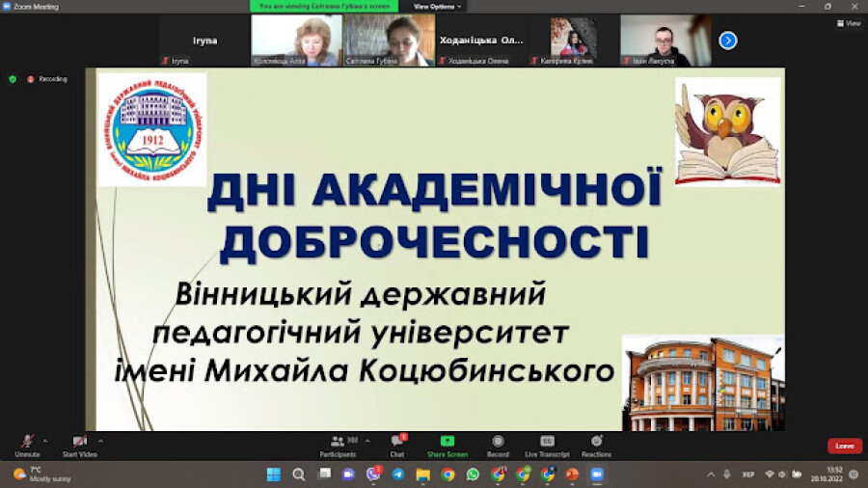Click the red Leave button
The image size is (868, 488).
click(845, 446)
